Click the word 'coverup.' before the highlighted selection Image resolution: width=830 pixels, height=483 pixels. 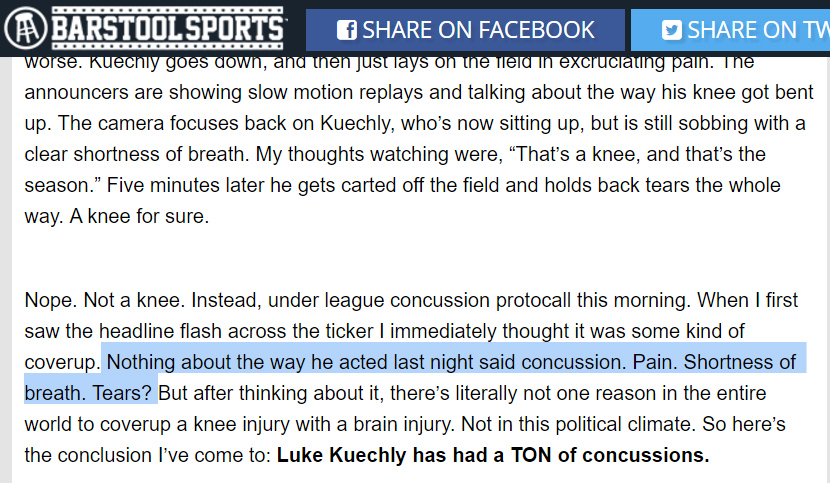coord(62,362)
